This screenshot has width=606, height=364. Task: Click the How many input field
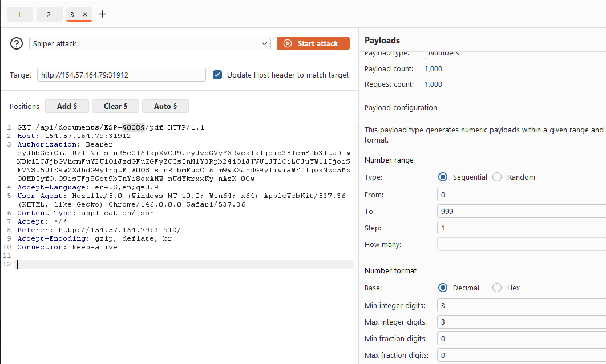(x=522, y=245)
